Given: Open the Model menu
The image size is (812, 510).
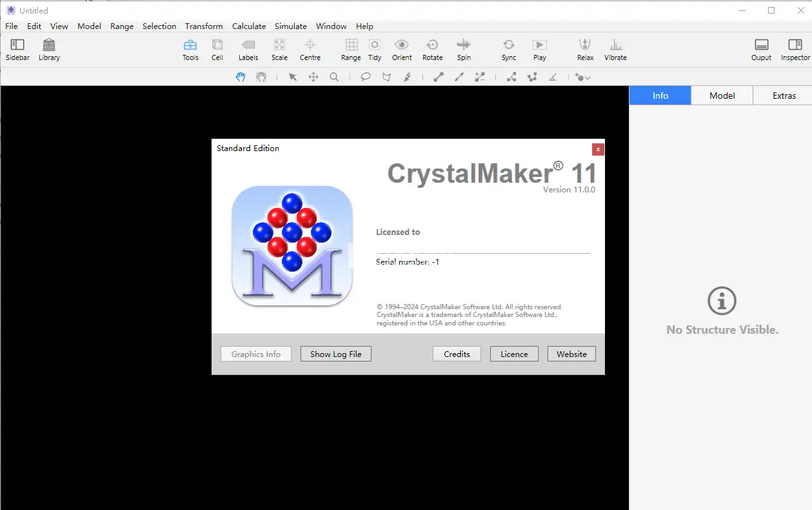Looking at the screenshot, I should (x=90, y=26).
